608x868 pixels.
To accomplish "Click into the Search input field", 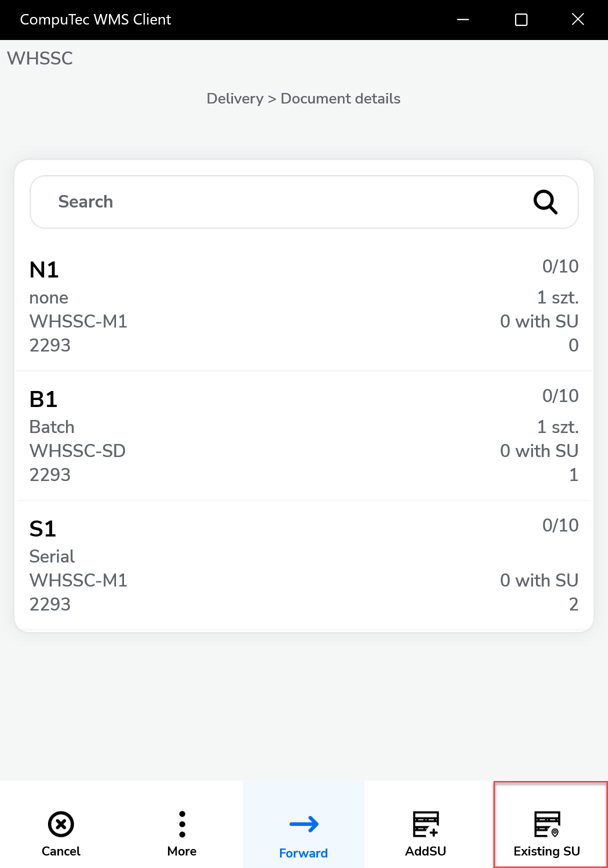I will tap(280, 202).
